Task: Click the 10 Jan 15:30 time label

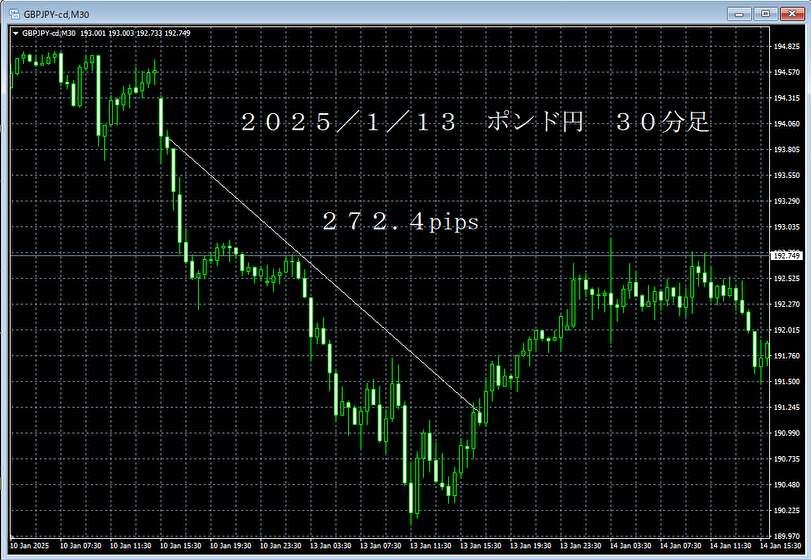Action: [x=181, y=546]
